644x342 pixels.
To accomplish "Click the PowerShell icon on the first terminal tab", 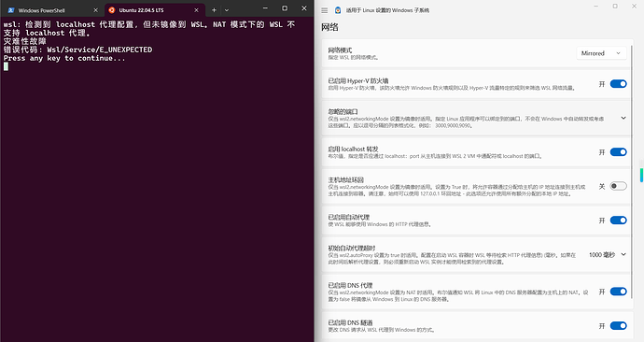I will tap(11, 10).
